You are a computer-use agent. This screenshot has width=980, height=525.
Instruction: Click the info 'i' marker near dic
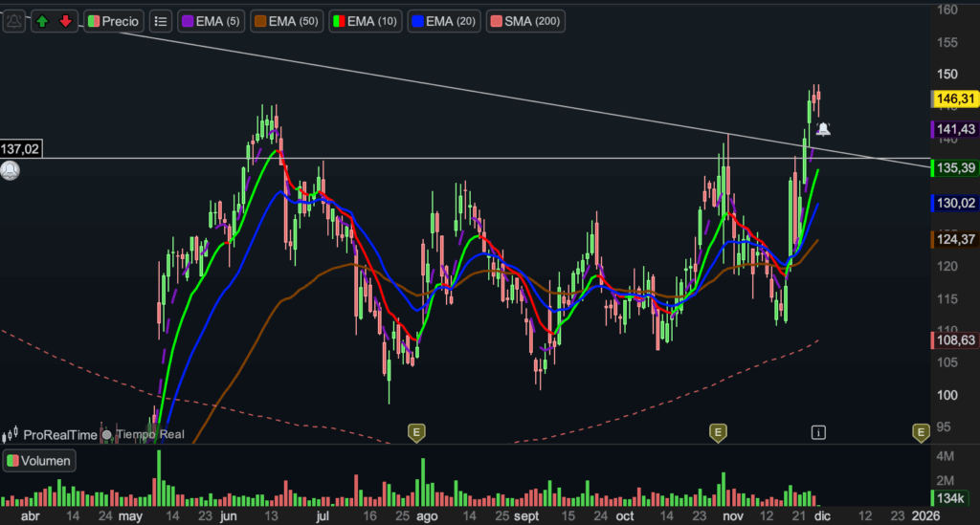[x=818, y=432]
